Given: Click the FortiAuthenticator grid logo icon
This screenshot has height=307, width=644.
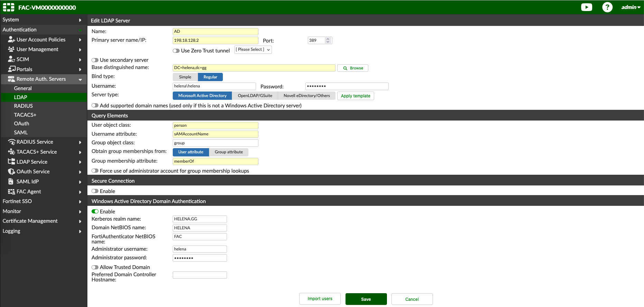Looking at the screenshot, I should 9,7.
